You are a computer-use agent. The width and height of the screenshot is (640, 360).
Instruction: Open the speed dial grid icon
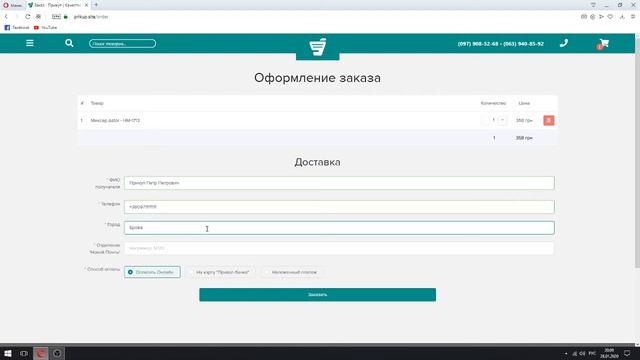38,17
